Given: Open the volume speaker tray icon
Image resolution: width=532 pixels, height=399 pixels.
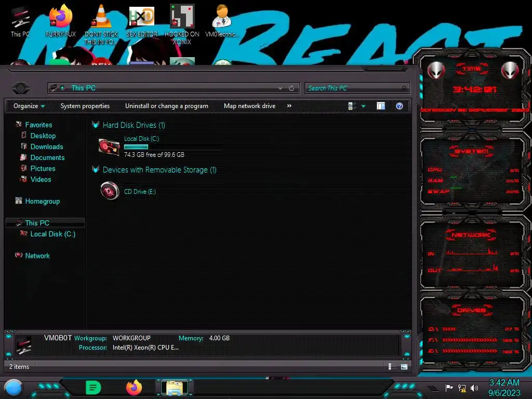Looking at the screenshot, I should [474, 388].
